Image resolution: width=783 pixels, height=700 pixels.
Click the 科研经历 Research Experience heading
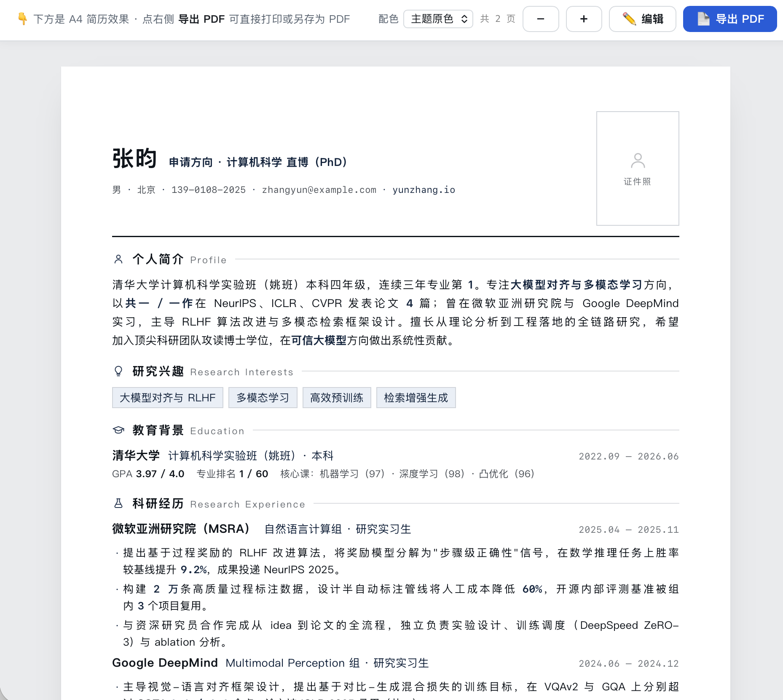pyautogui.click(x=219, y=504)
